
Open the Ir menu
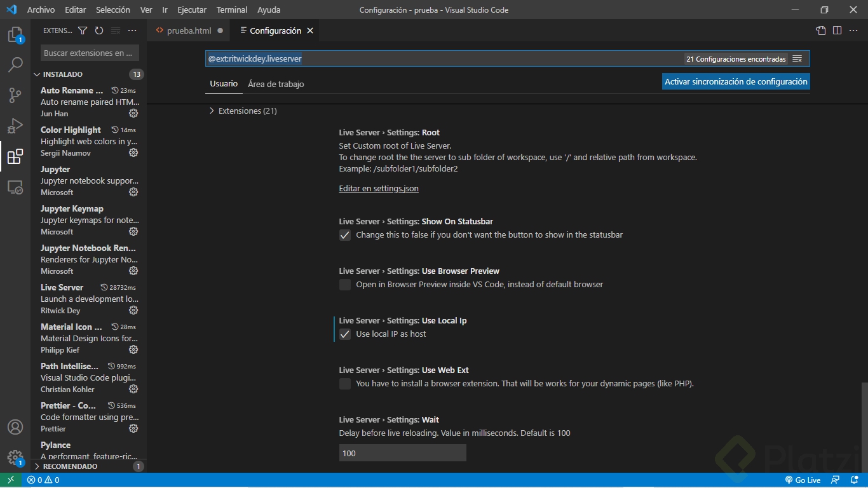tap(165, 10)
